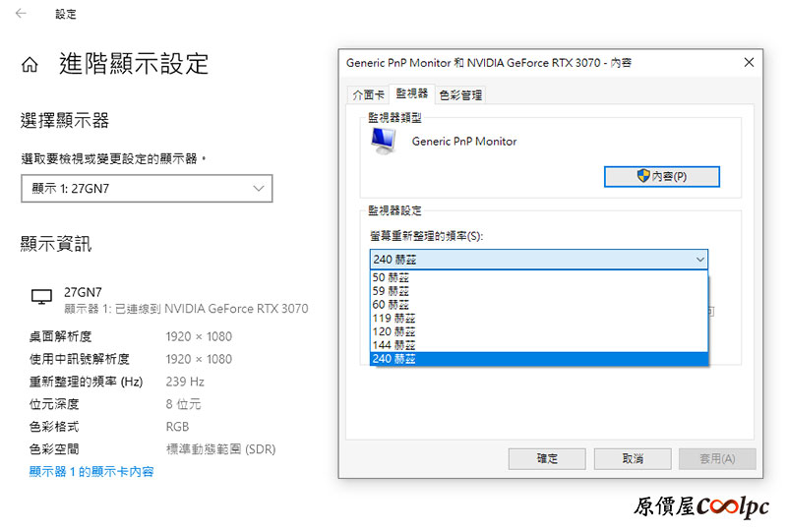Switch to the 監視器 tab
Screen dimensions: 787x532
click(411, 93)
